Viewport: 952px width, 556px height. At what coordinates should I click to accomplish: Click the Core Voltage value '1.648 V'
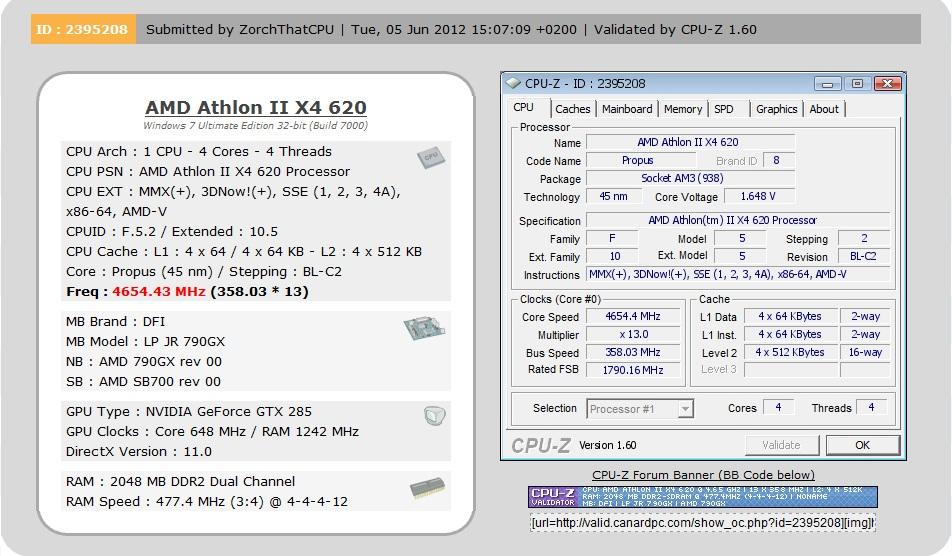coord(758,197)
